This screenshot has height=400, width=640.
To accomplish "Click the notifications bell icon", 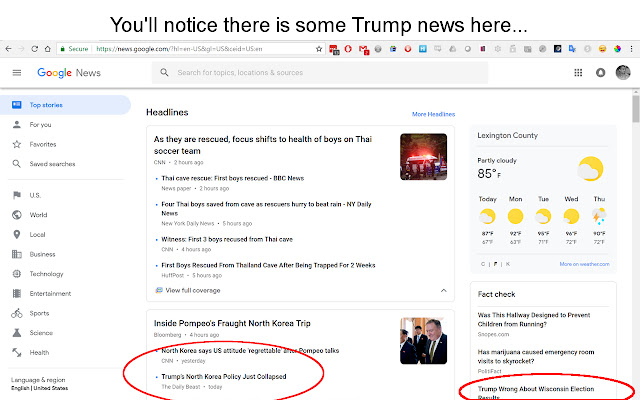I will 600,73.
